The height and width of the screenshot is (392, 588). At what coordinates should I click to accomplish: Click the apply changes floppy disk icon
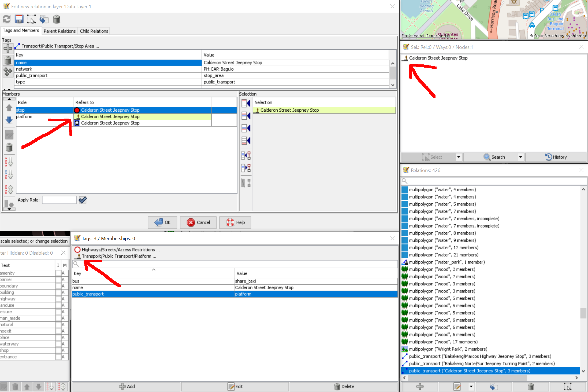pos(19,19)
